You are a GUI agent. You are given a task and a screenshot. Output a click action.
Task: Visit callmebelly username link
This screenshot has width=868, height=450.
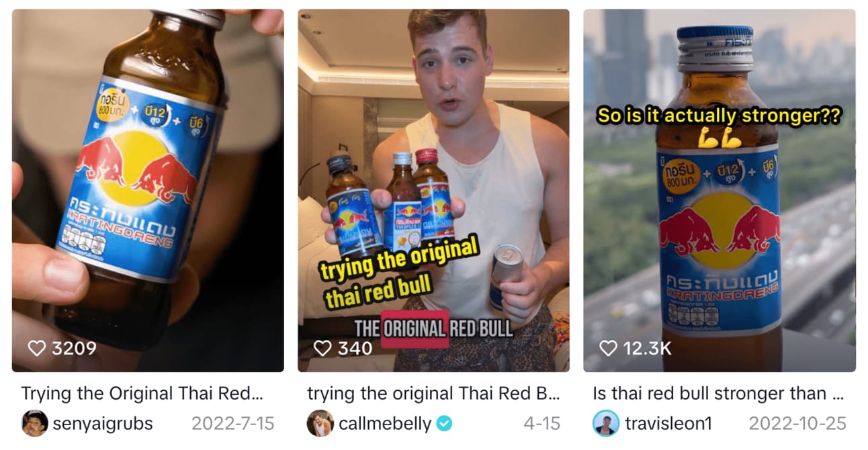pyautogui.click(x=386, y=424)
